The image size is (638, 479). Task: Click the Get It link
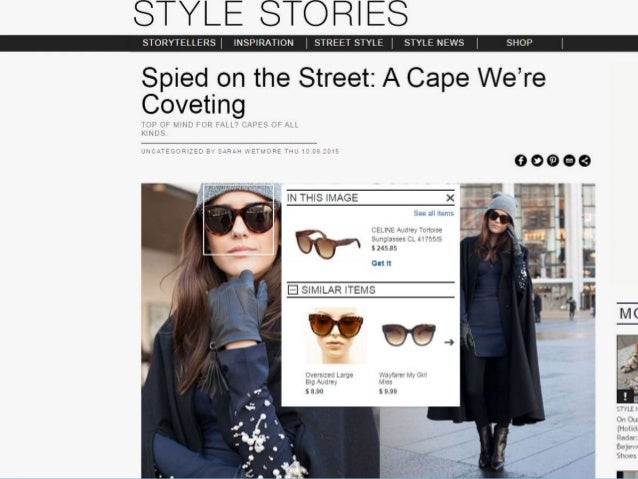381,263
